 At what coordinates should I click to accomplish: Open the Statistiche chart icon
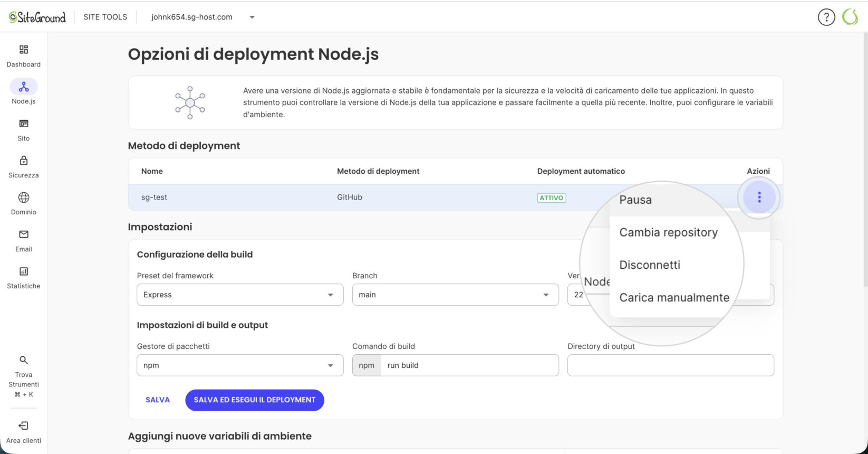(24, 271)
